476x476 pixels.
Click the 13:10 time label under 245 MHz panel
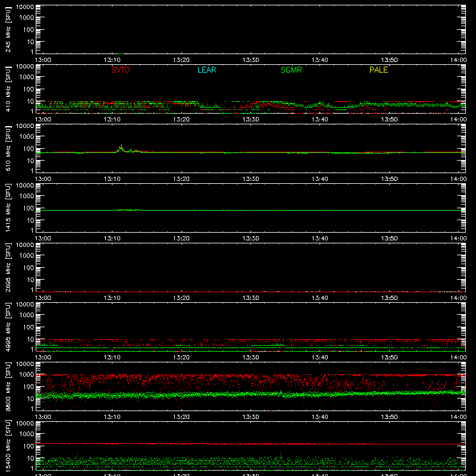112,60
